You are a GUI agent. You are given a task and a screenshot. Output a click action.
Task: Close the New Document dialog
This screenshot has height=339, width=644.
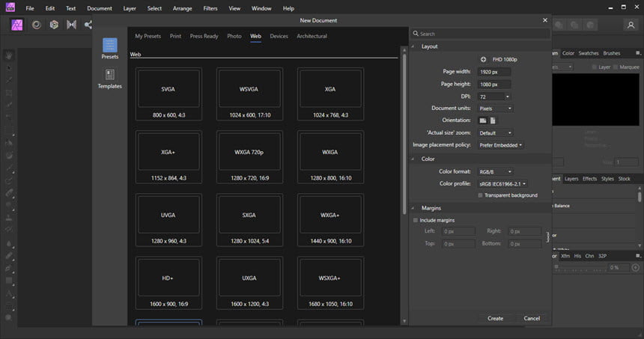(x=545, y=20)
